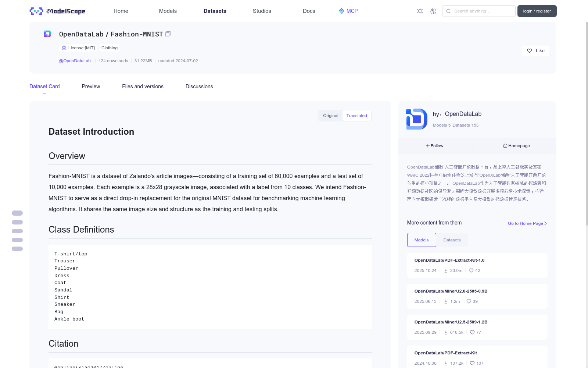Go to Home Page link

pyautogui.click(x=527, y=223)
